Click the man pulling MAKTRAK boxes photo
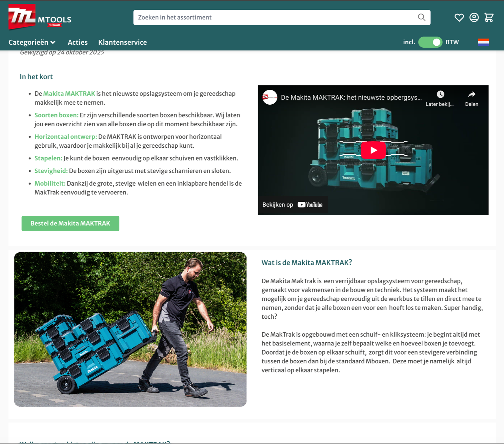Screen dimensions: 504x444 pos(130,329)
